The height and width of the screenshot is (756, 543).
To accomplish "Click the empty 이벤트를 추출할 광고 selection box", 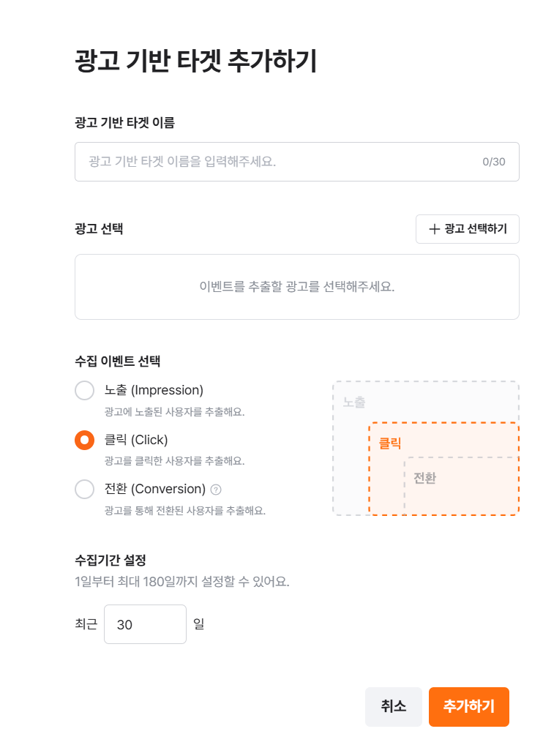I will pos(297,287).
